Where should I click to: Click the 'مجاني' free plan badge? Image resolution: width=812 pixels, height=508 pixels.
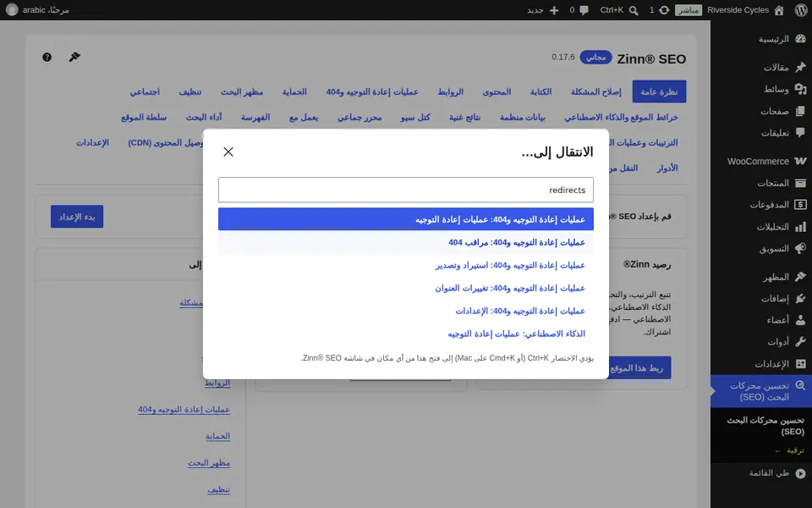[x=595, y=57]
